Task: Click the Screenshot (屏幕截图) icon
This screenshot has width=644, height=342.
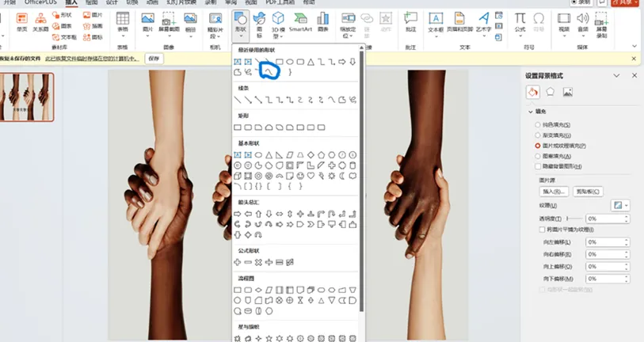Action: [169, 18]
